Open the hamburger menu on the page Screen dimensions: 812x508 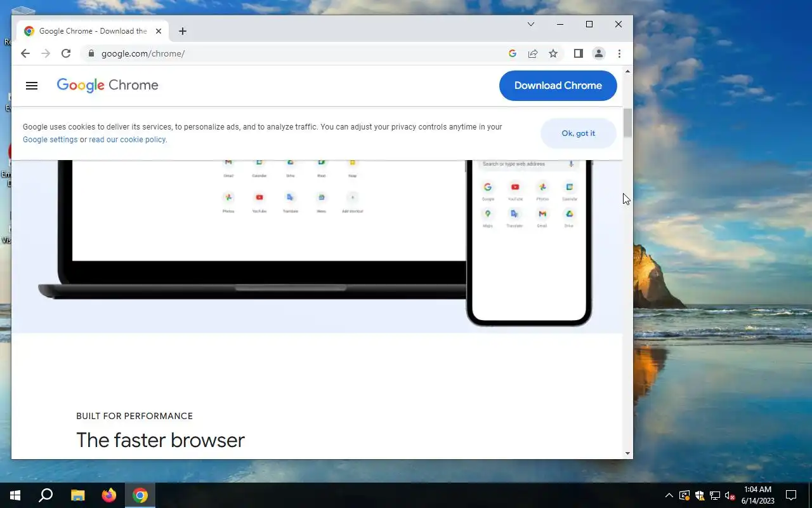[x=32, y=86]
